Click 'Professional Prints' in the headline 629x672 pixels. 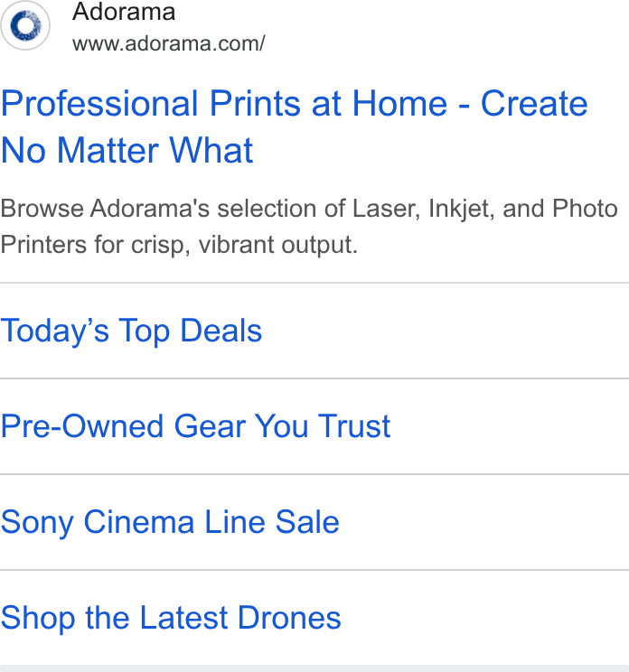click(x=151, y=103)
